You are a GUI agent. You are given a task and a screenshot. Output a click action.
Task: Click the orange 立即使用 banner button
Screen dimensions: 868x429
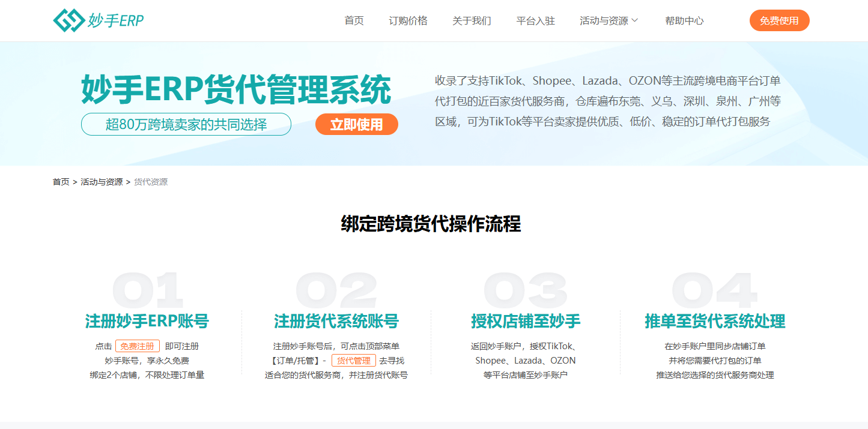click(x=356, y=124)
